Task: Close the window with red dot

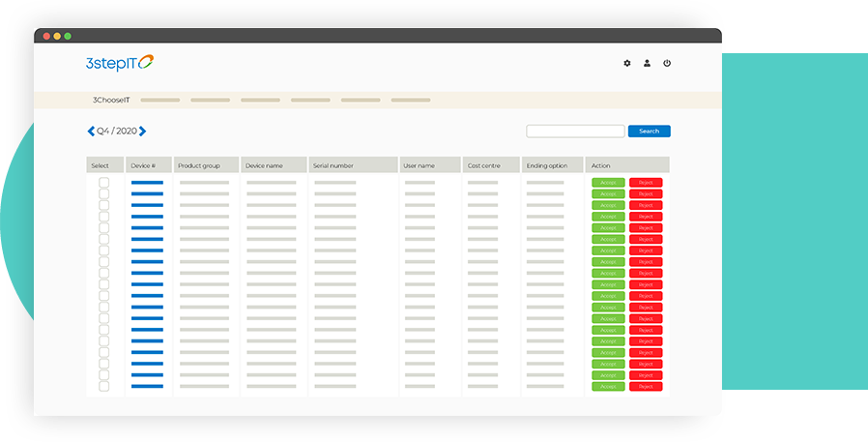Action: [x=44, y=36]
